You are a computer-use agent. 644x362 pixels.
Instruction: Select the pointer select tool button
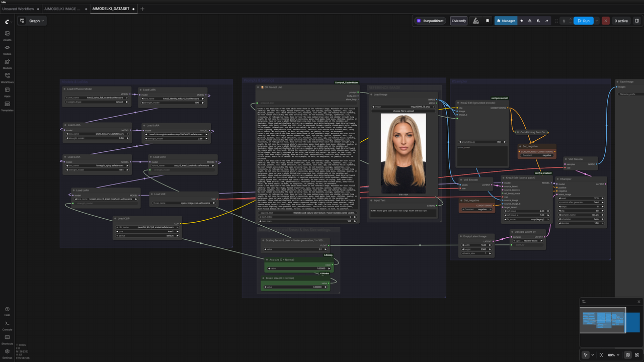click(586, 355)
